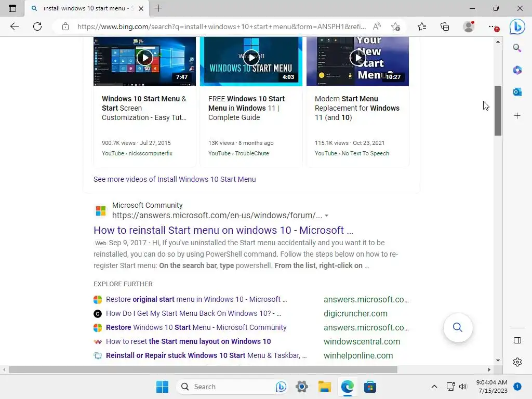Open Modern Start Menu Replacement video title
This screenshot has height=399, width=532.
point(357,108)
